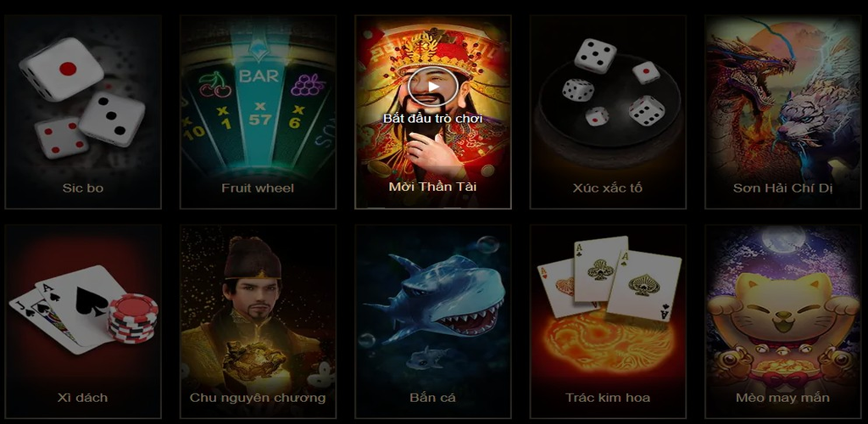Launch the Xì dách blackjack game
Image resolution: width=868 pixels, height=424 pixels.
point(83,321)
